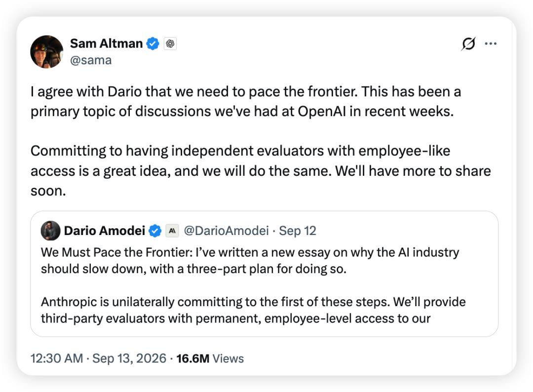The width and height of the screenshot is (533, 392).
Task: Click the 16.6M Views counter
Action: coord(210,358)
